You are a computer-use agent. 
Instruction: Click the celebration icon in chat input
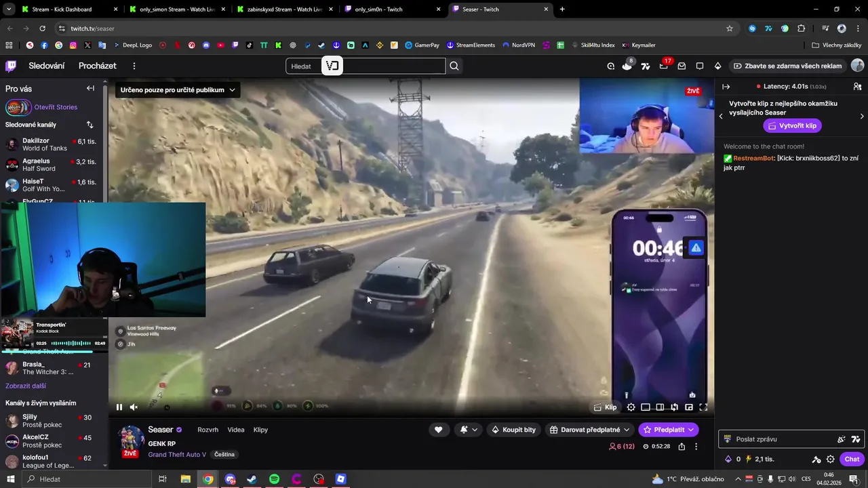(842, 439)
